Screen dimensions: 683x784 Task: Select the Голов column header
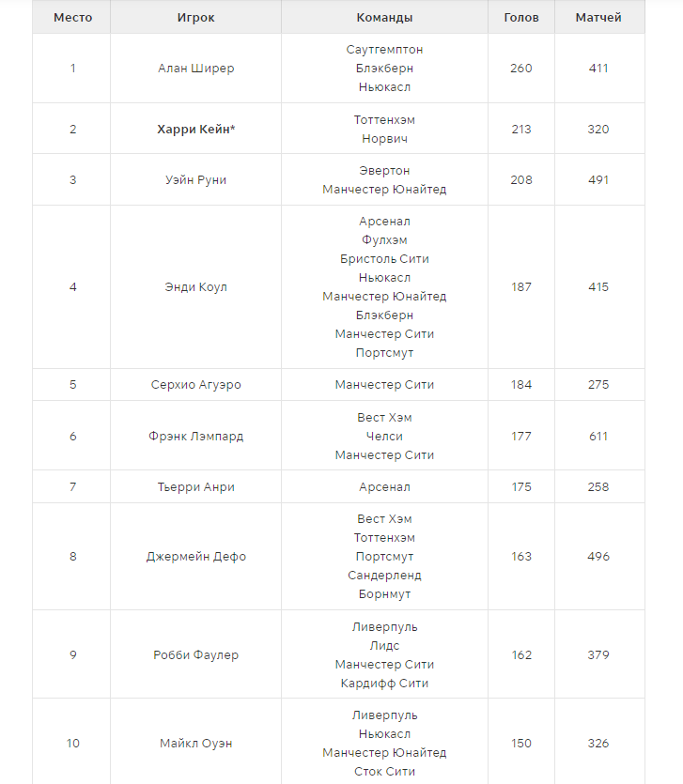(521, 18)
